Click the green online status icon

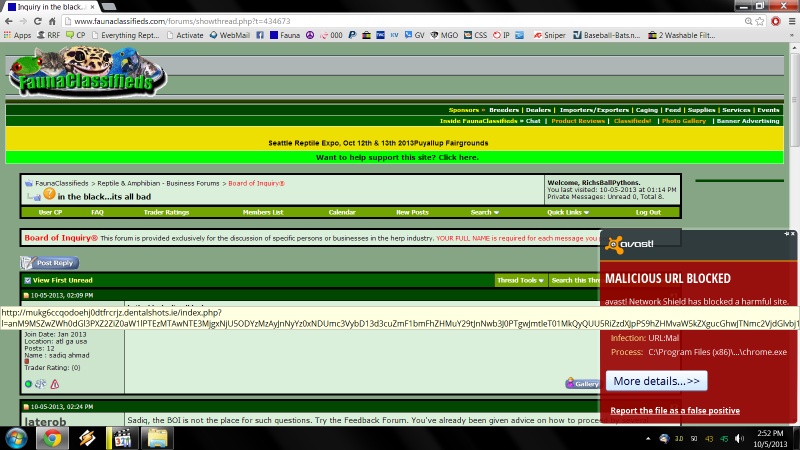[x=29, y=384]
